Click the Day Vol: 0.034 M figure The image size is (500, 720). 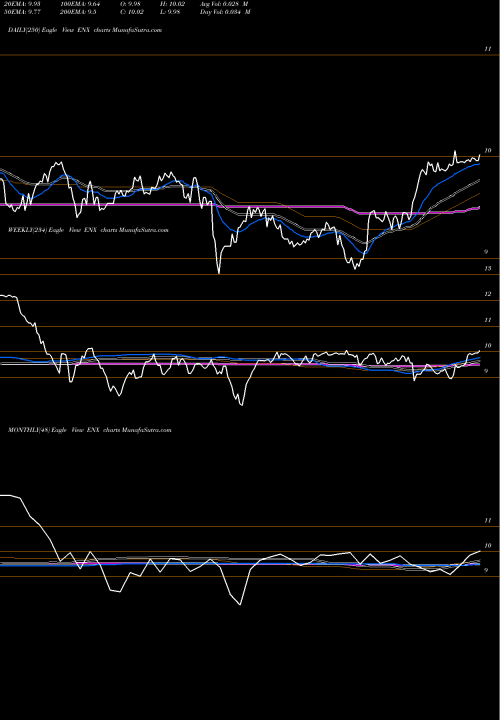[x=225, y=12]
